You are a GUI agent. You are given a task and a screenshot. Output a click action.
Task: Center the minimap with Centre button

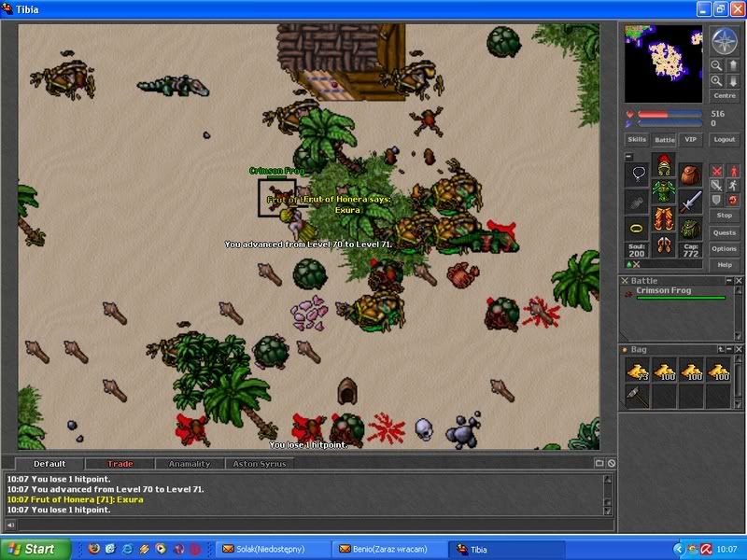[x=725, y=96]
